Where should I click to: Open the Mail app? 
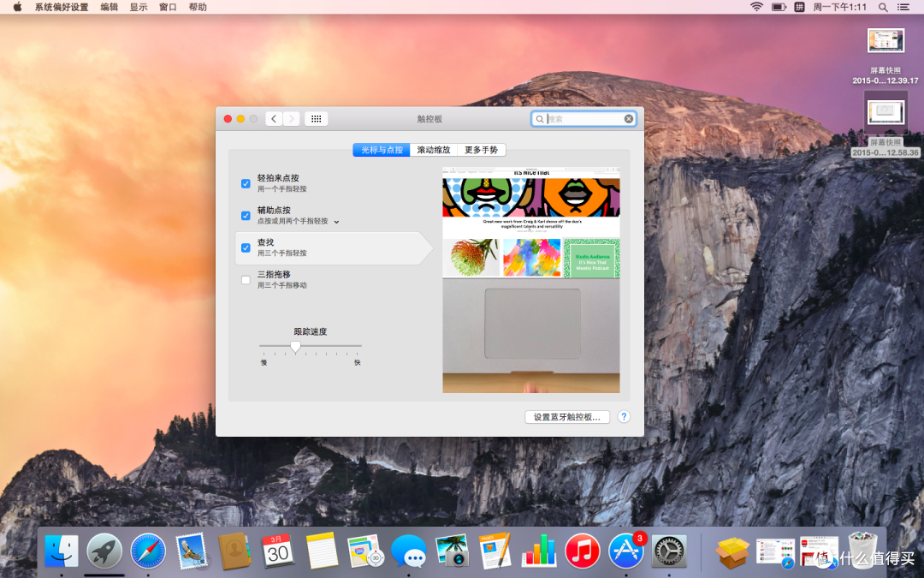tap(192, 551)
